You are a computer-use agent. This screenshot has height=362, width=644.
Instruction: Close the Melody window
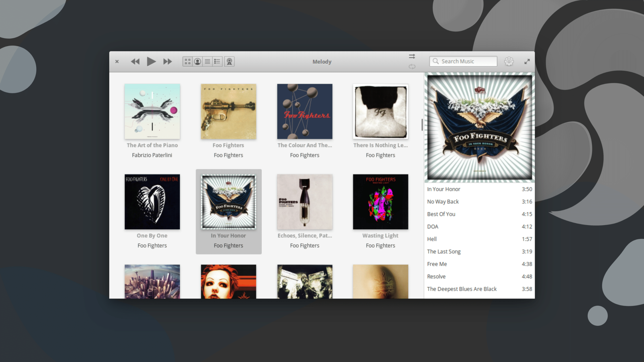tap(117, 62)
